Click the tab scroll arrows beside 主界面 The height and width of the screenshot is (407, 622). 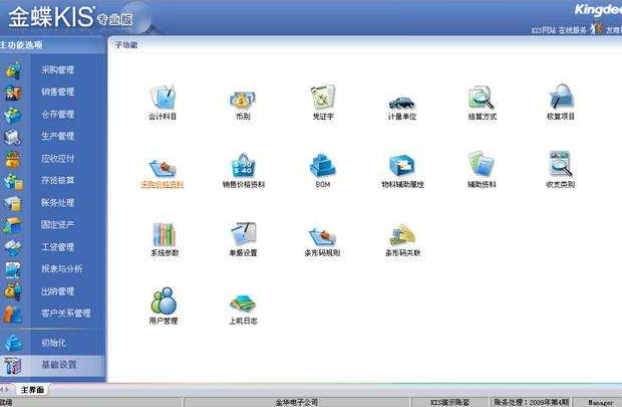(5, 390)
